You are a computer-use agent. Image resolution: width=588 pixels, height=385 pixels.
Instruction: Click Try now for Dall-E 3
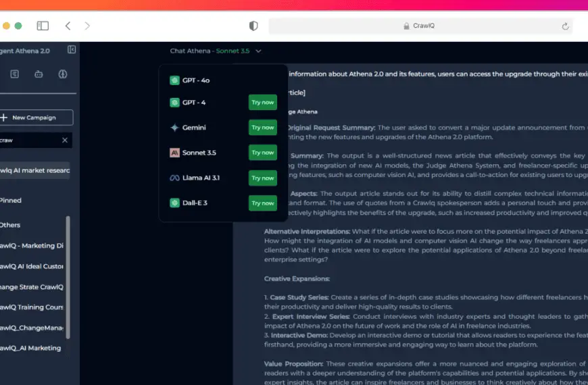(x=263, y=203)
